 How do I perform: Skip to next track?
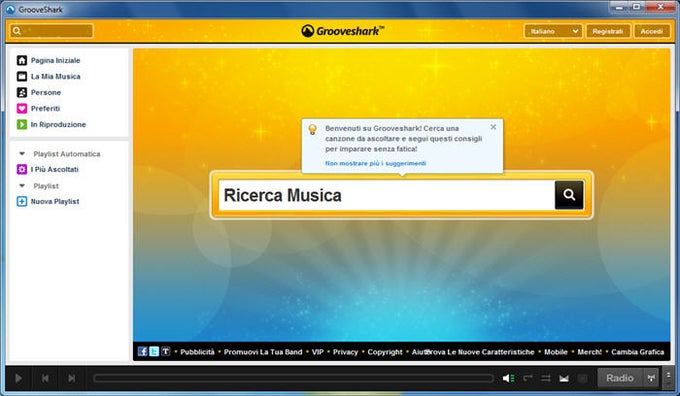click(x=72, y=378)
